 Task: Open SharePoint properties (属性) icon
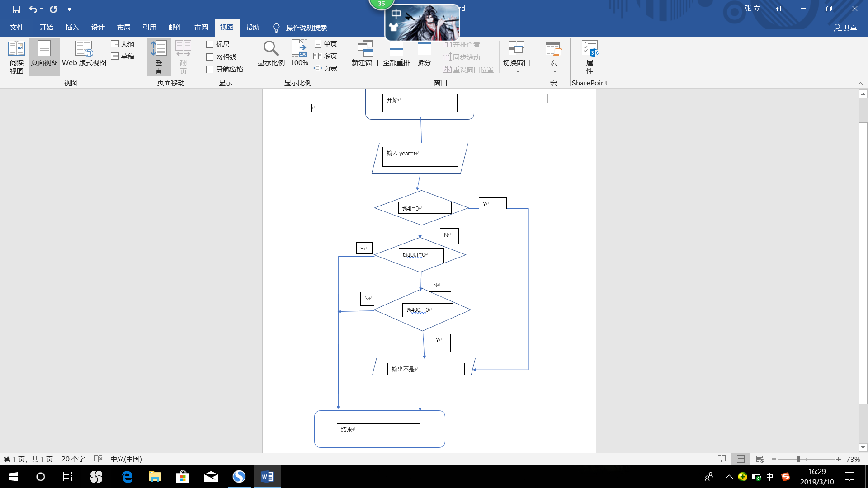[590, 49]
